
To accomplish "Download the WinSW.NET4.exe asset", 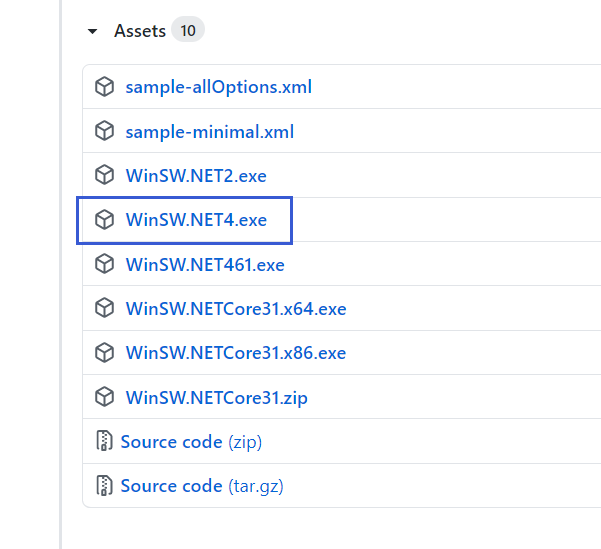I will tap(196, 219).
